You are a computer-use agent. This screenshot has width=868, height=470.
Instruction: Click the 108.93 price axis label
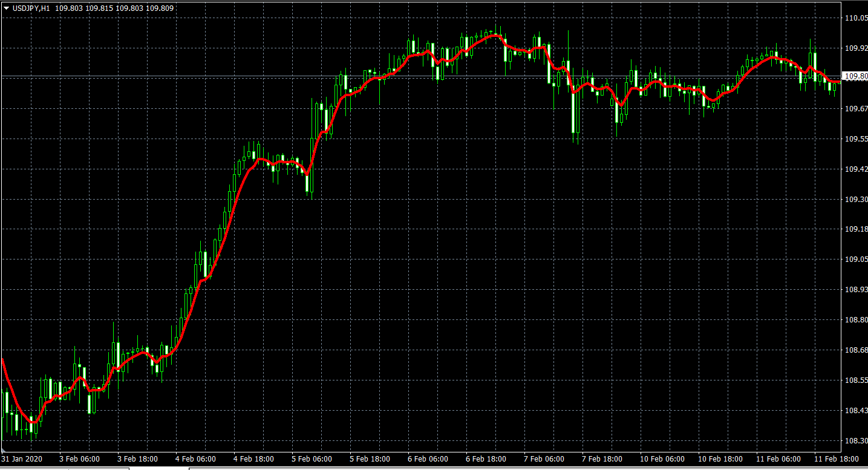(855, 290)
